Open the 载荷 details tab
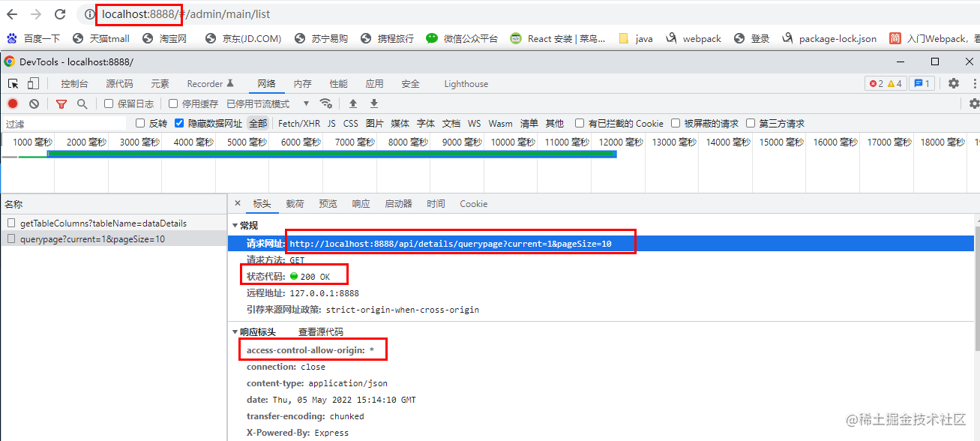Viewport: 980px width, 441px height. pyautogui.click(x=295, y=203)
